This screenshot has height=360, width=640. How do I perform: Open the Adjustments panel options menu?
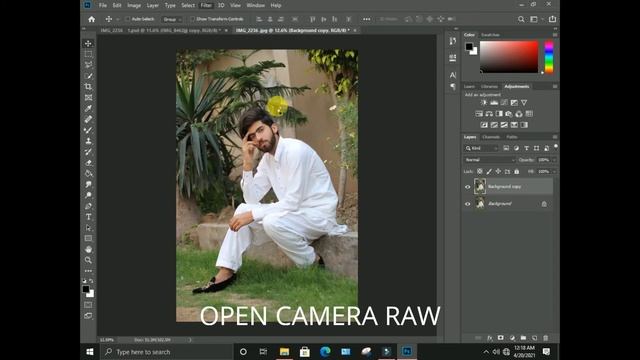(x=555, y=87)
